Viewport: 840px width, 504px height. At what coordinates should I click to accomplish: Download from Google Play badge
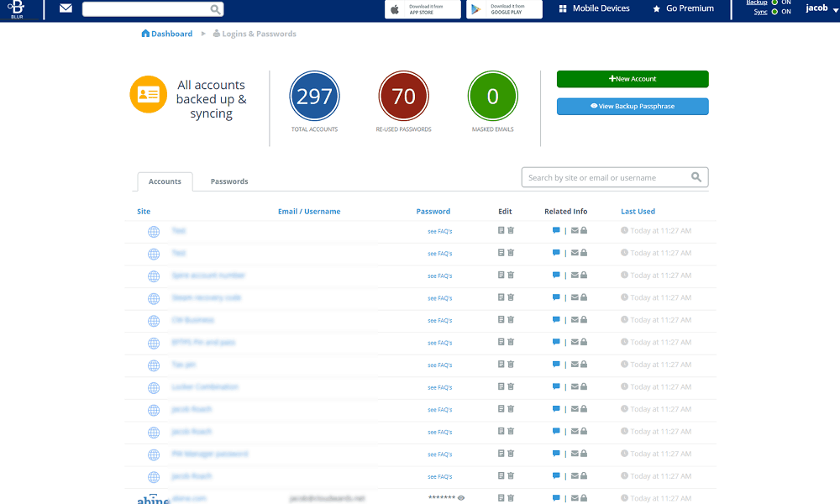[504, 9]
